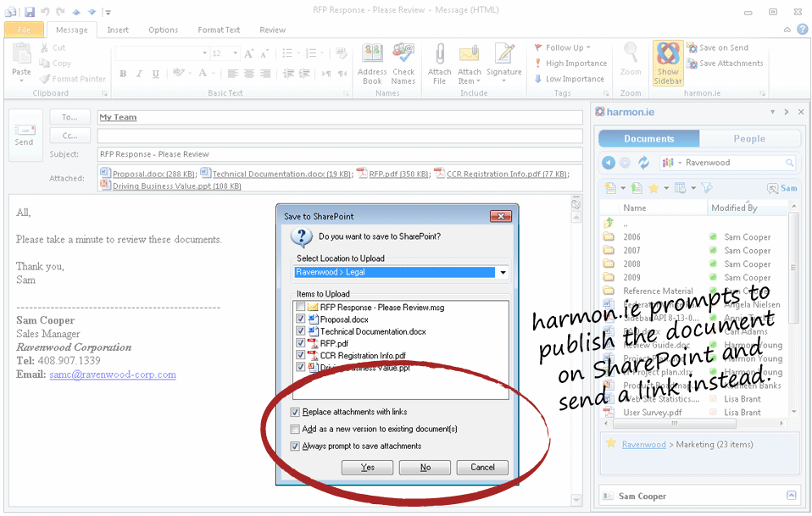Image resolution: width=812 pixels, height=516 pixels.
Task: Uncheck Replace attachments with links
Action: click(295, 412)
